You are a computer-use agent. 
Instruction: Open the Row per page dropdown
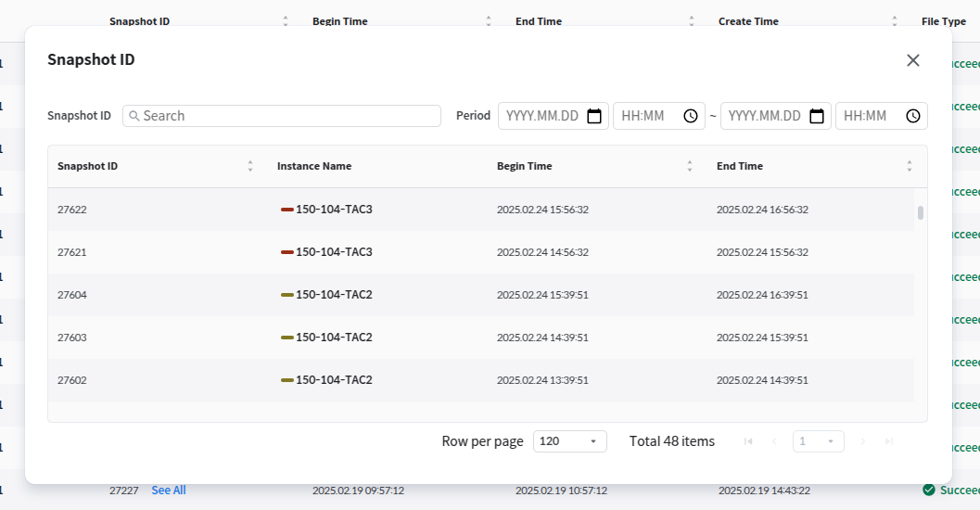click(x=569, y=441)
